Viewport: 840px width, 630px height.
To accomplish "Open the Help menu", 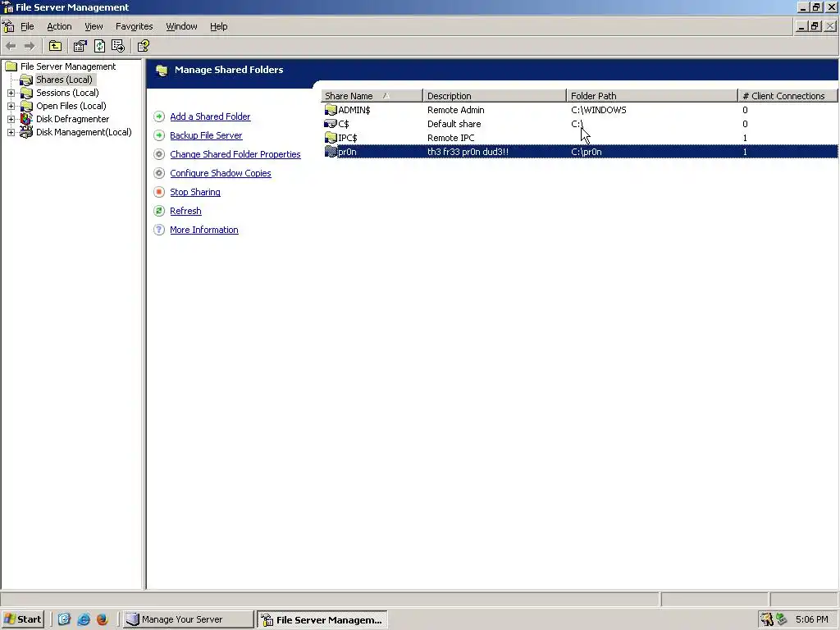I will 218,26.
